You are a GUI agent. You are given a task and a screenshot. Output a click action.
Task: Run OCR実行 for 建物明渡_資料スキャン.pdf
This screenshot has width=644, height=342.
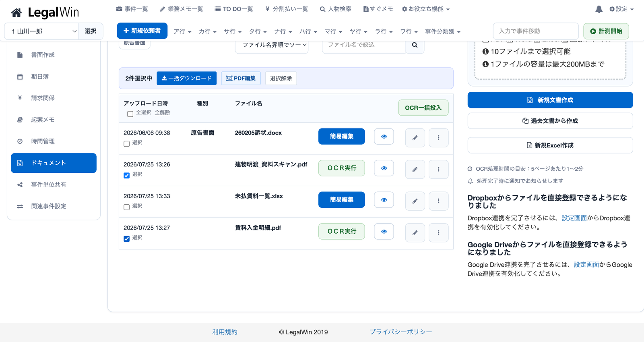tap(342, 168)
